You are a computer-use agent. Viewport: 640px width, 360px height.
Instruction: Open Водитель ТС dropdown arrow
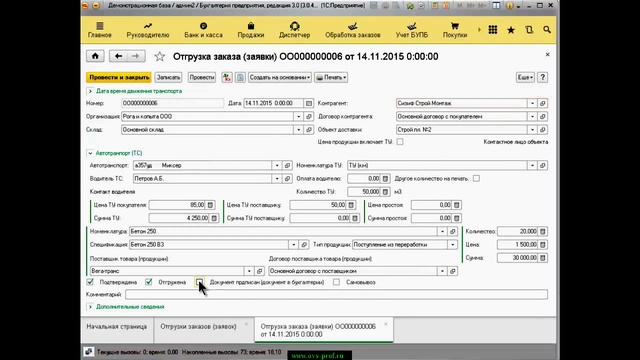tap(277, 178)
